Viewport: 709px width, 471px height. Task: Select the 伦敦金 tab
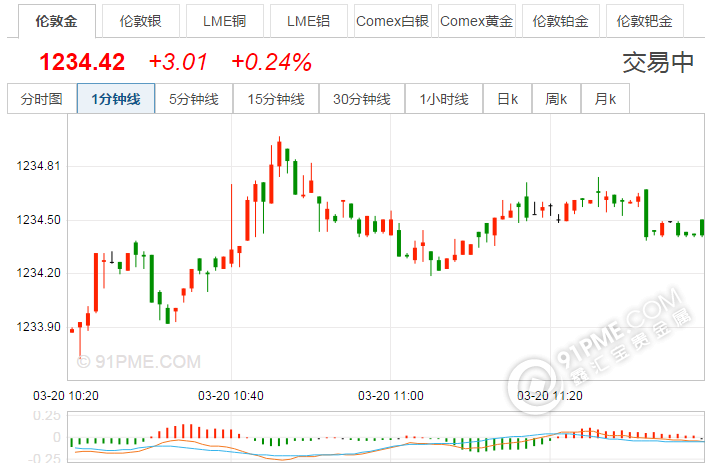pos(57,21)
